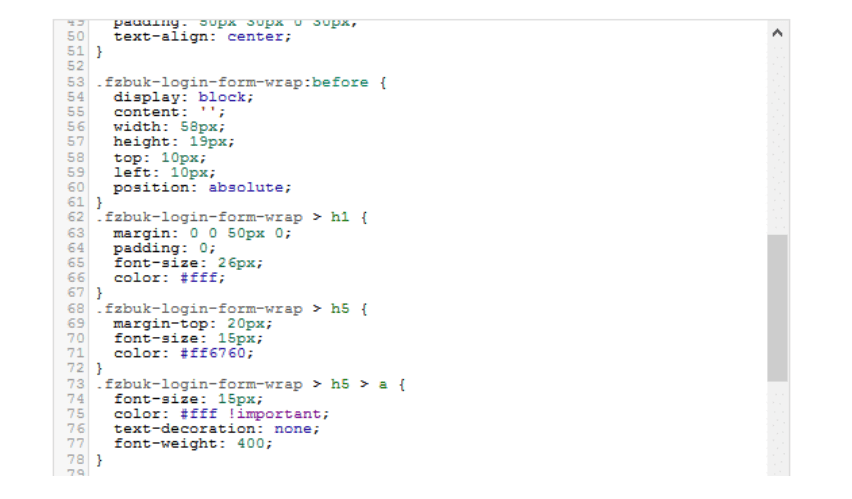Click the 'color: #fff;' line under h1
The width and height of the screenshot is (852, 499).
pos(169,278)
